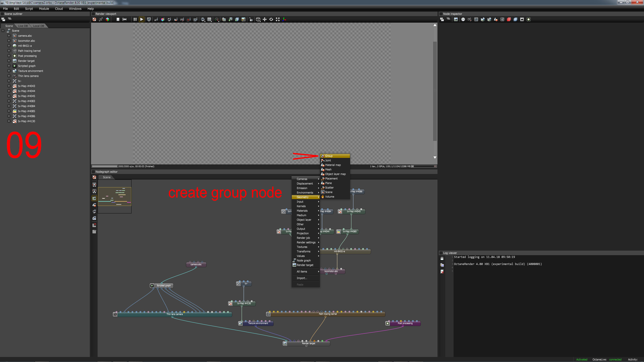Pause the render
The height and width of the screenshot is (362, 644).
(135, 19)
